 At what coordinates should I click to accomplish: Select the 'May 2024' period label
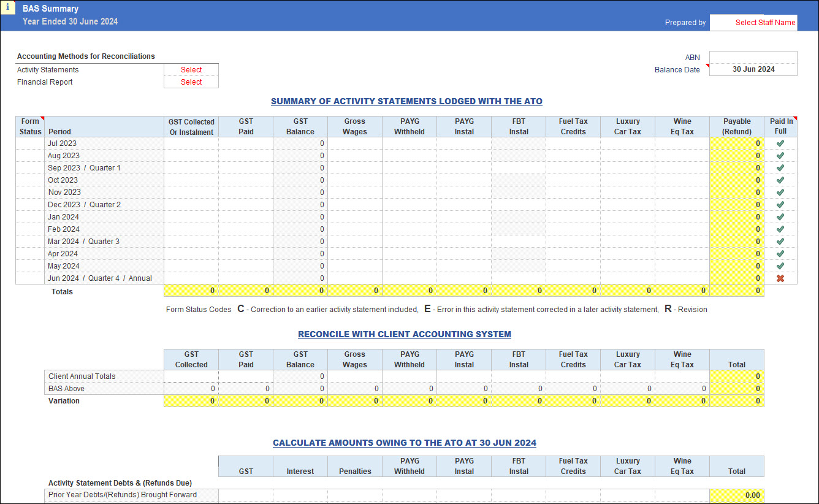(64, 265)
